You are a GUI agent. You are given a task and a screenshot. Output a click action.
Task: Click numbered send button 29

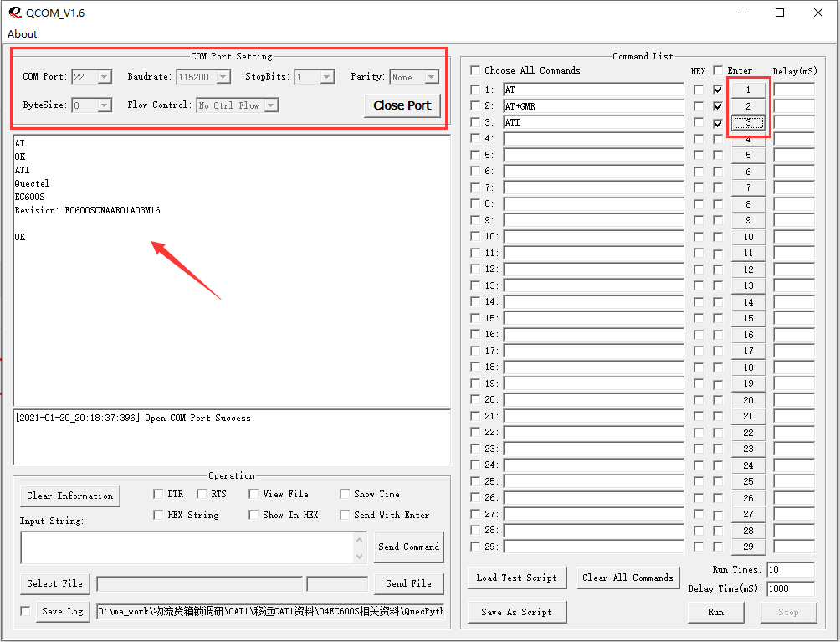click(749, 547)
